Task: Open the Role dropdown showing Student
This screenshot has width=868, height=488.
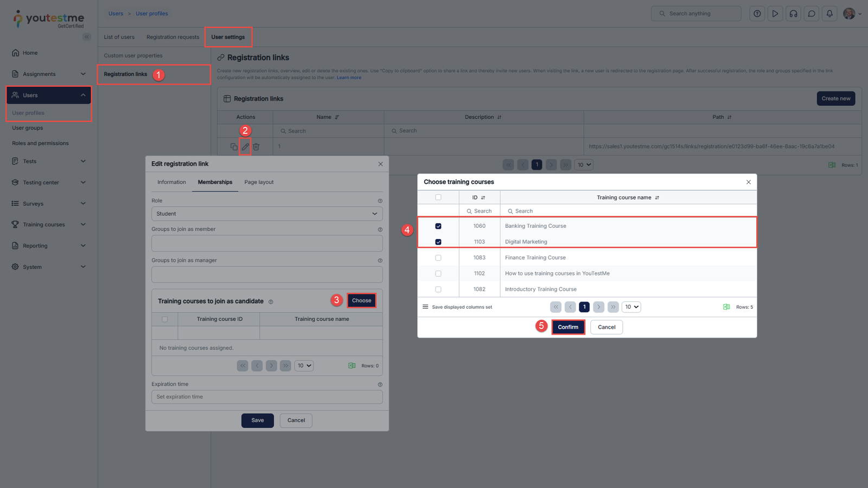Action: [267, 214]
